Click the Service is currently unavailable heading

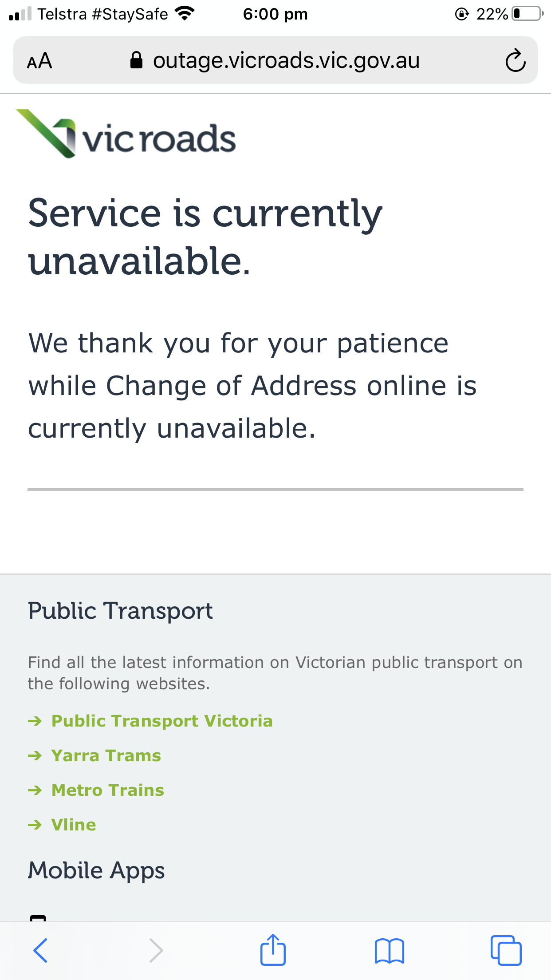(x=205, y=237)
